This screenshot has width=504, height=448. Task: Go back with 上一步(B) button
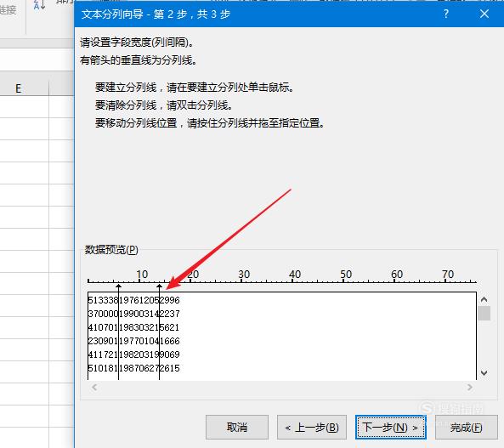click(312, 427)
